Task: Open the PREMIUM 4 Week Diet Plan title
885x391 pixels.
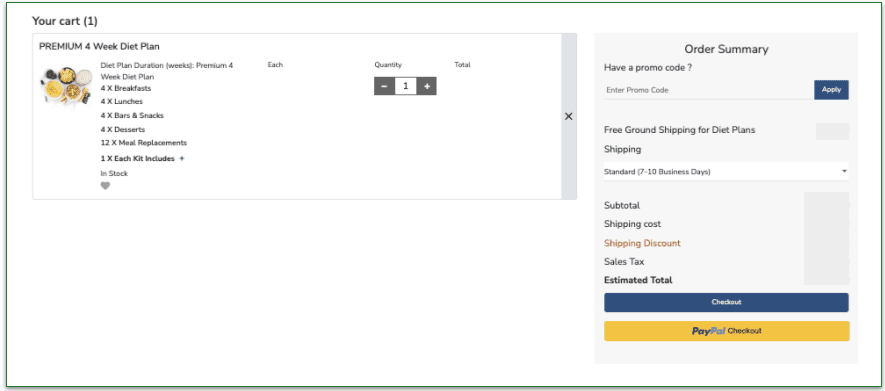Action: point(99,46)
